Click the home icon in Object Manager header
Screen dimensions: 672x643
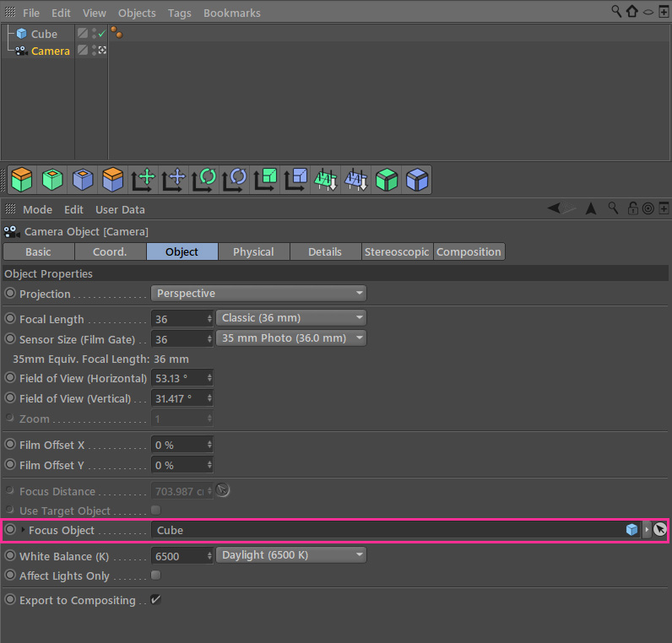(632, 11)
